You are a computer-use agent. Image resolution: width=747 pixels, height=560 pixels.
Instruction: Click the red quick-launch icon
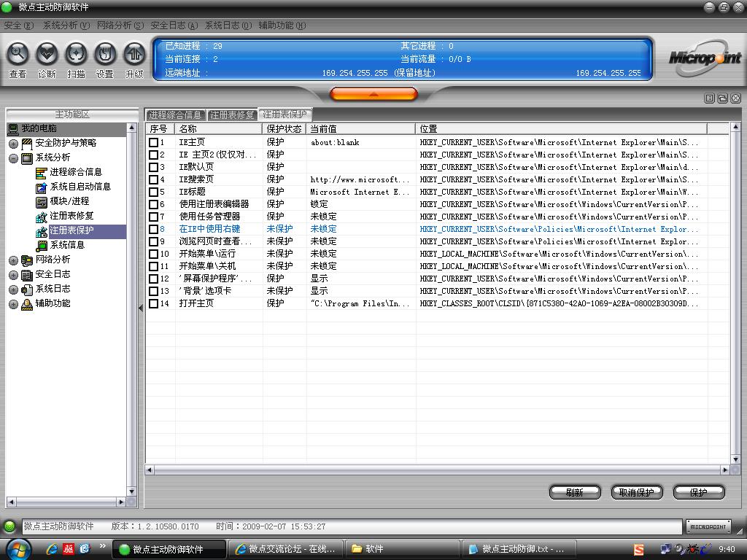pos(69,549)
